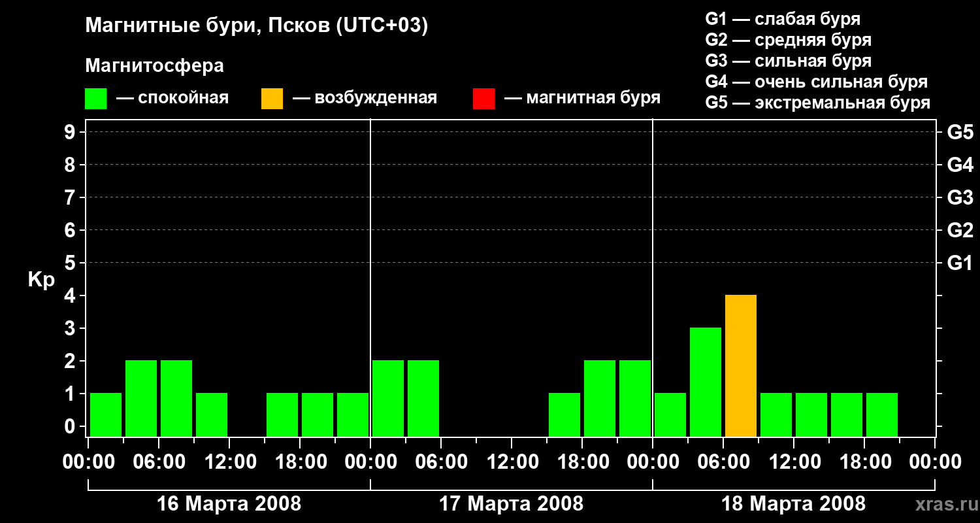980x523 pixels.
Task: Click the red 'магнитная буря' legend swatch
Action: (x=483, y=99)
